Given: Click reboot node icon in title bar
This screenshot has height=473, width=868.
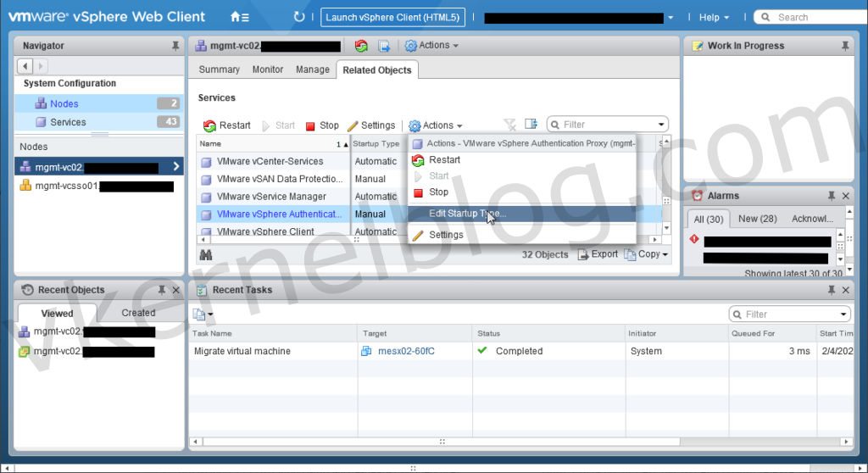Looking at the screenshot, I should point(361,46).
